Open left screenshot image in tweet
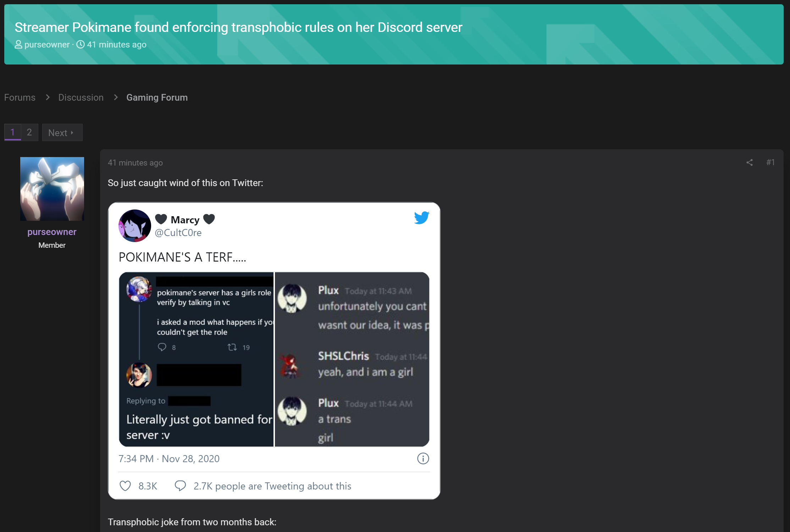 coord(197,359)
